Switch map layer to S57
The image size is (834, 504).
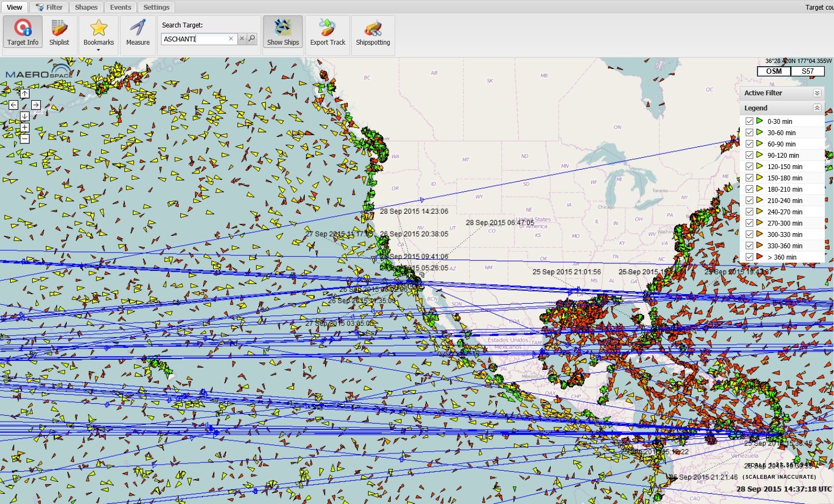tap(807, 71)
